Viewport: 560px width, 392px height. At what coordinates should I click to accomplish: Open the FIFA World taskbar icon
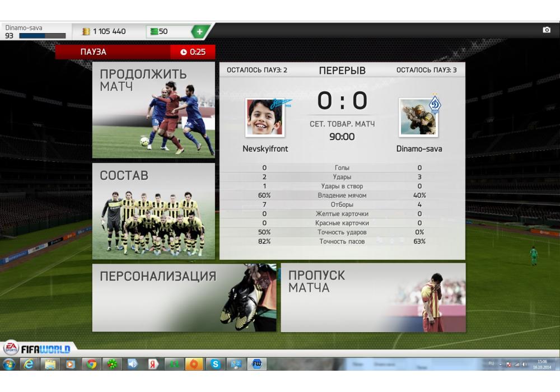(x=257, y=364)
